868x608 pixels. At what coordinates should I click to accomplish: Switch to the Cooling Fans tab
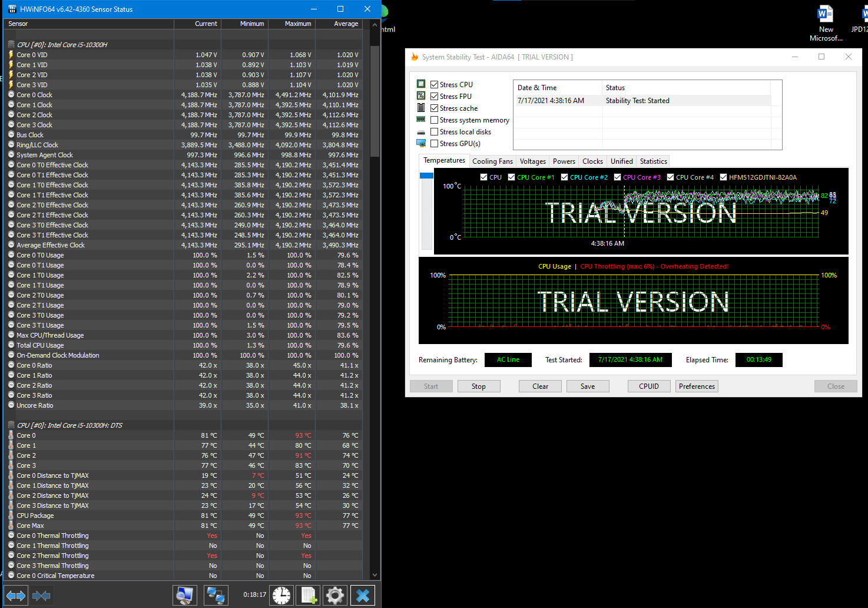492,161
